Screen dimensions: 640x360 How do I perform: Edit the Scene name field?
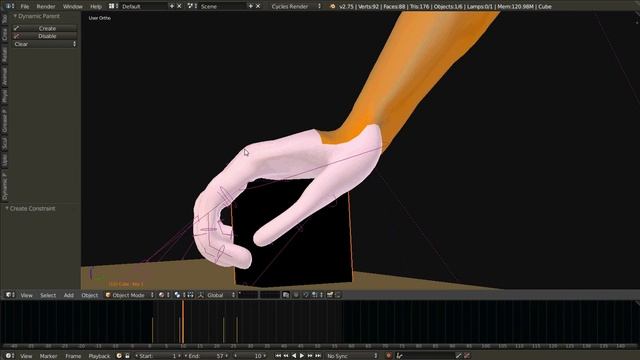coord(222,7)
